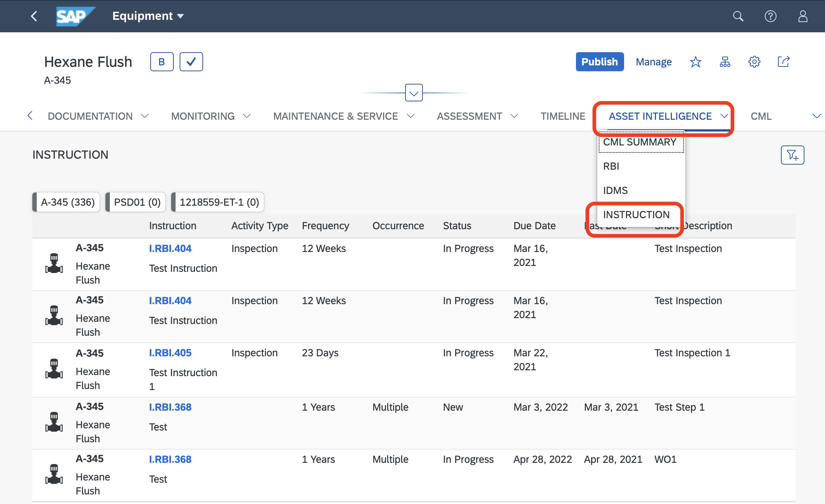Switch to the CML tab

[x=761, y=116]
